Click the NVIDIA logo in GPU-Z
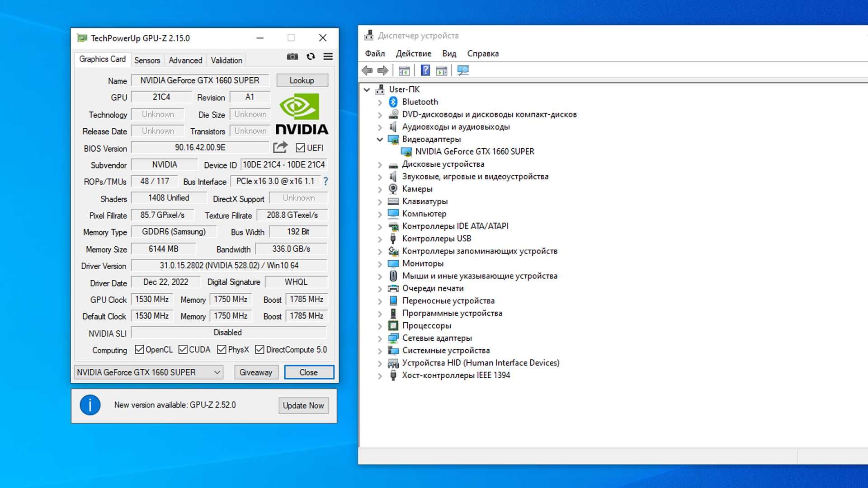This screenshot has height=488, width=868. 302,114
